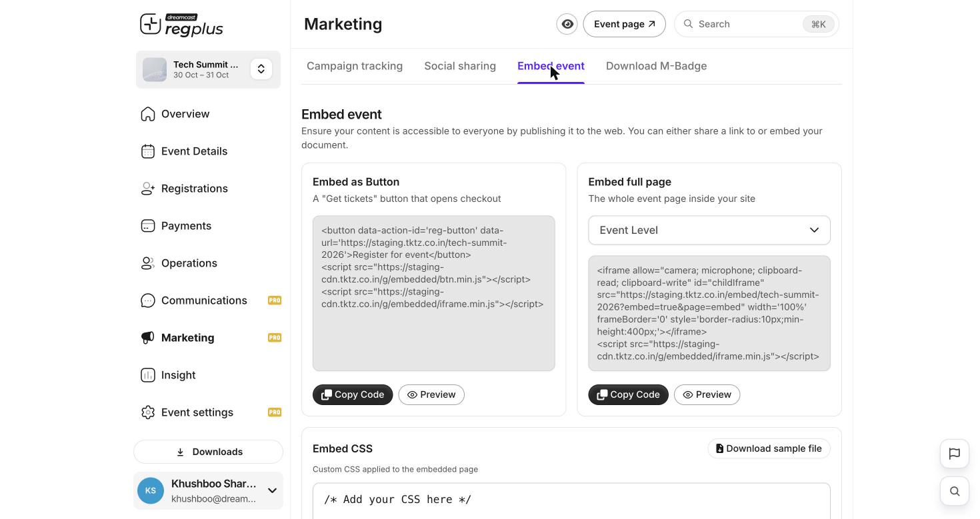This screenshot has width=980, height=519.
Task: Open Event Details calendar icon
Action: tap(148, 151)
